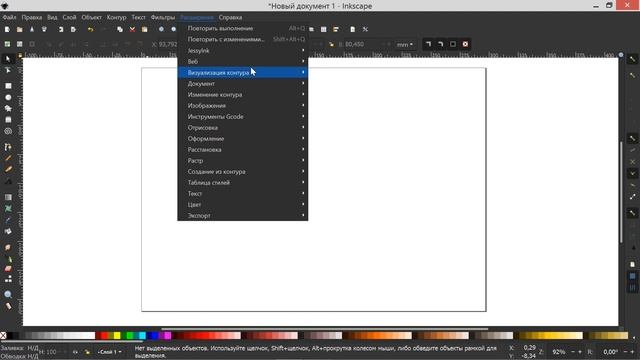Select the Bezier pen tool
Image resolution: width=640 pixels, height=360 pixels.
8,147
